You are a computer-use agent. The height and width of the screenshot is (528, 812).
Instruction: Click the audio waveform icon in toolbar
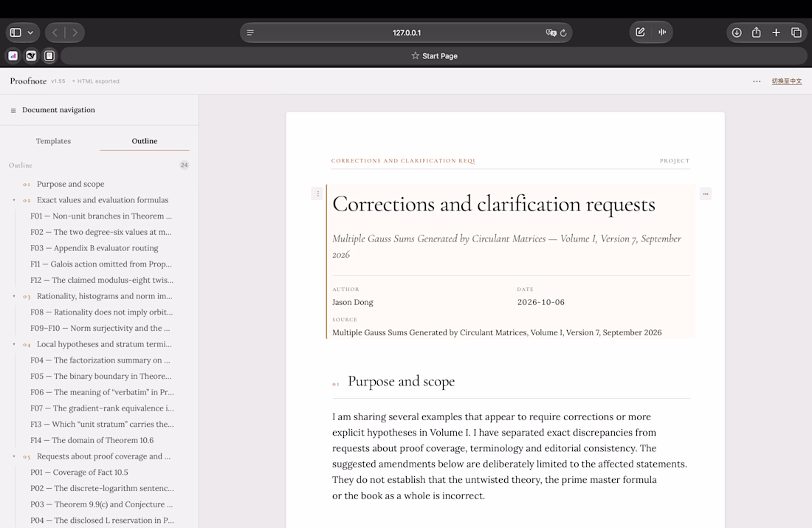click(662, 32)
